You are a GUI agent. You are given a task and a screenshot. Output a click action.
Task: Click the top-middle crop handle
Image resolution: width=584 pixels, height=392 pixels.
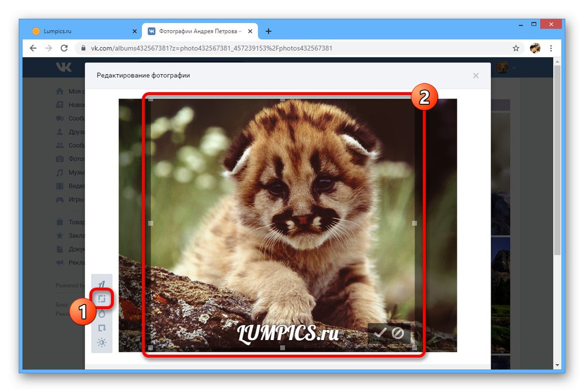283,100
